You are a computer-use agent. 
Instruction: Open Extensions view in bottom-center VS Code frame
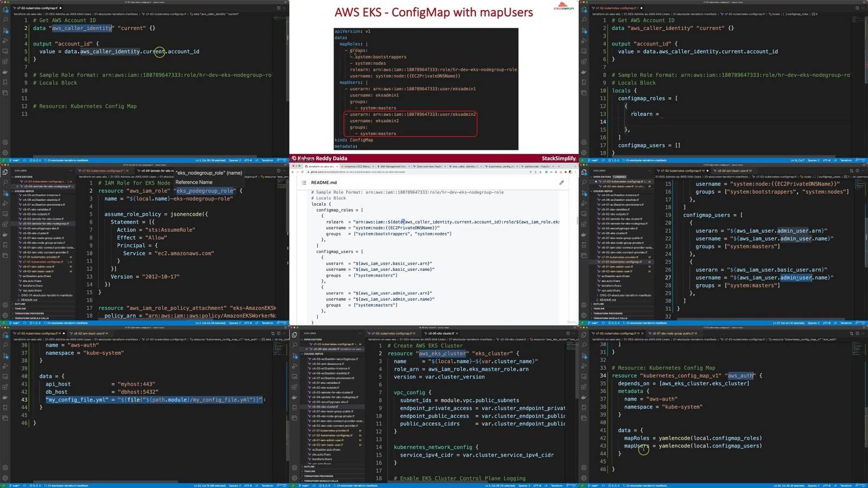pos(295,387)
